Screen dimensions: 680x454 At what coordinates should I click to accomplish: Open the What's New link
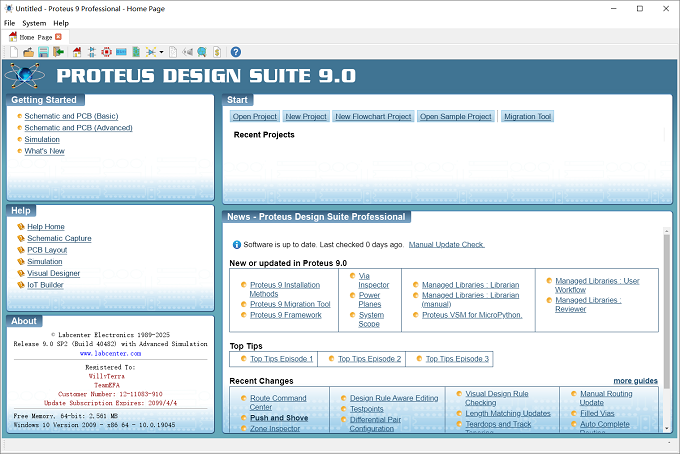45,151
